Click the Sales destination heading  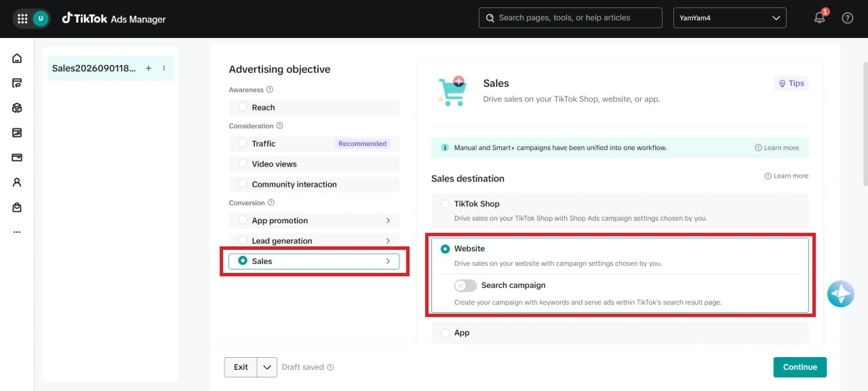[468, 179]
